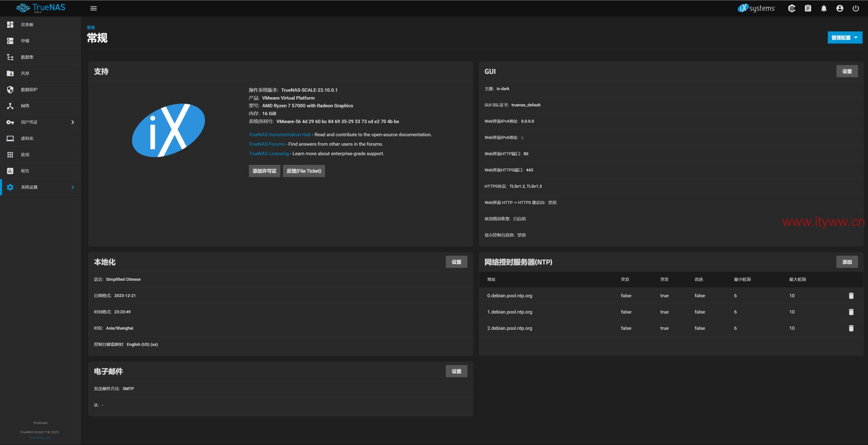Expand the 系统设置 submenu chevron

point(73,187)
